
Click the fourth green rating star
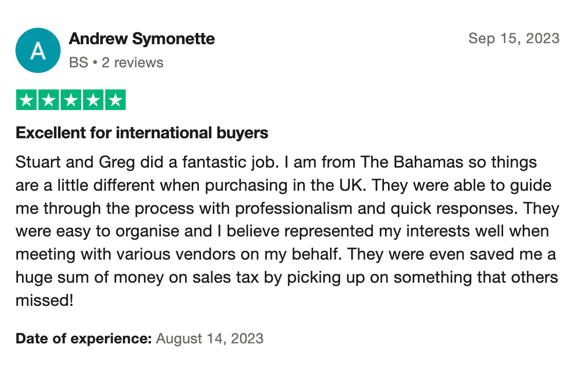(93, 100)
